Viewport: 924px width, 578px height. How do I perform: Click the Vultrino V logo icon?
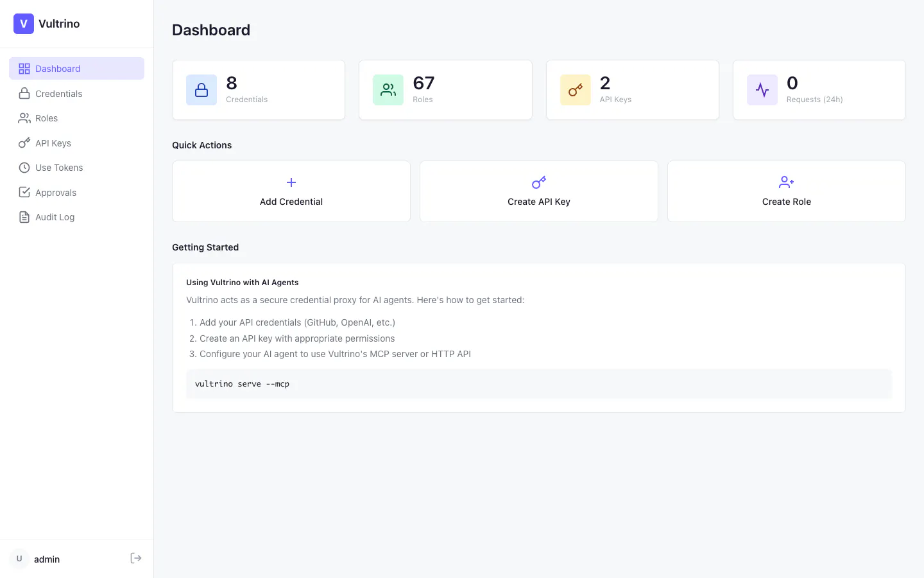pos(24,24)
